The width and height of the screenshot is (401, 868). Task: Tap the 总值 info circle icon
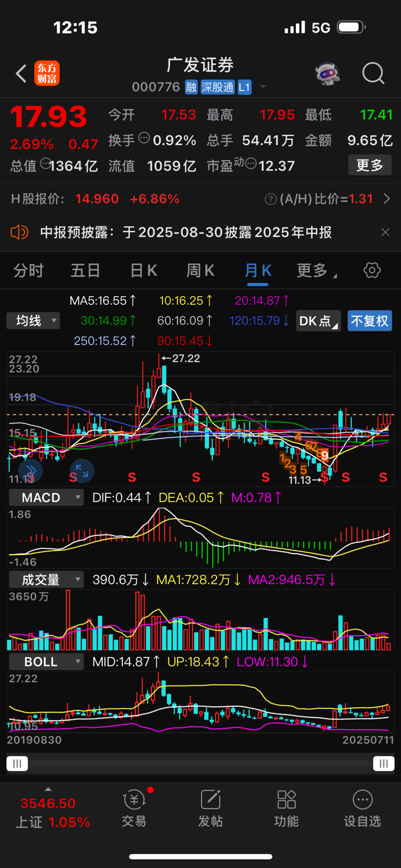(x=45, y=164)
